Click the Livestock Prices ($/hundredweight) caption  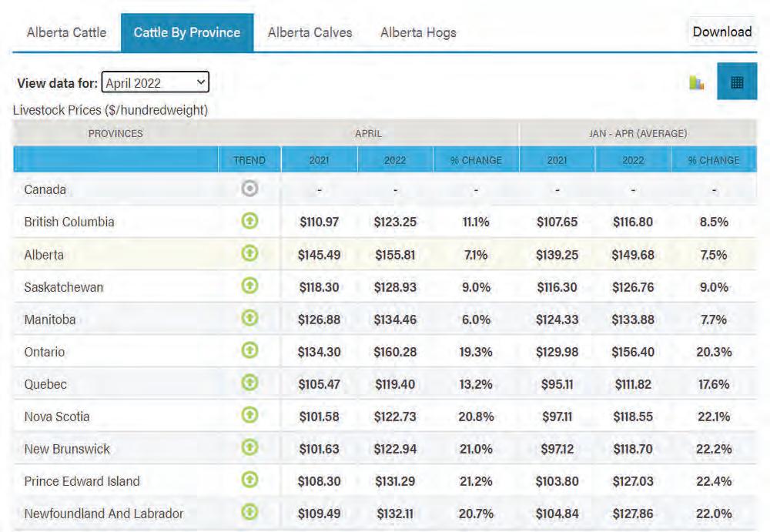click(110, 110)
